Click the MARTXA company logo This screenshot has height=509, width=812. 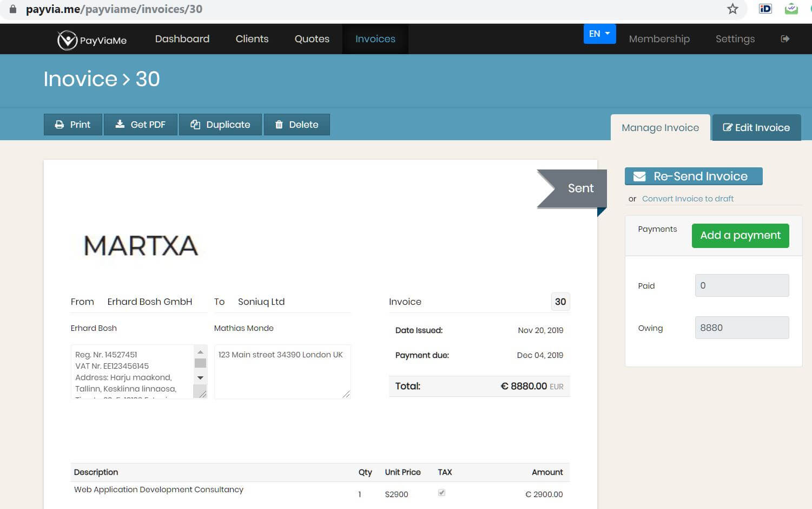coord(141,246)
